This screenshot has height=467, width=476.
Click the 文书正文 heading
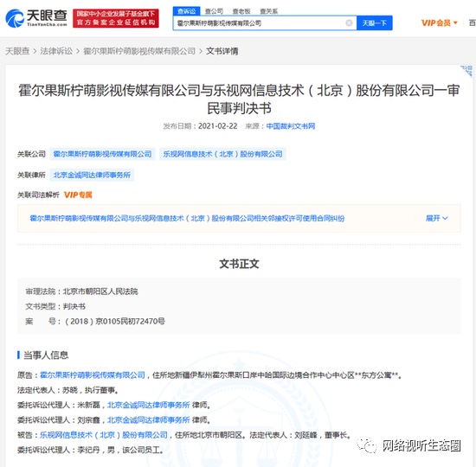pyautogui.click(x=239, y=264)
